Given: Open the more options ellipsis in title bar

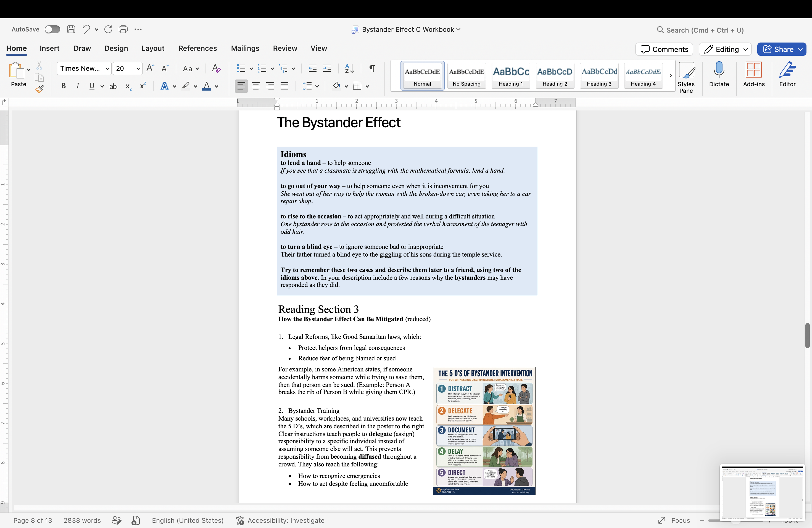Looking at the screenshot, I should click(138, 29).
